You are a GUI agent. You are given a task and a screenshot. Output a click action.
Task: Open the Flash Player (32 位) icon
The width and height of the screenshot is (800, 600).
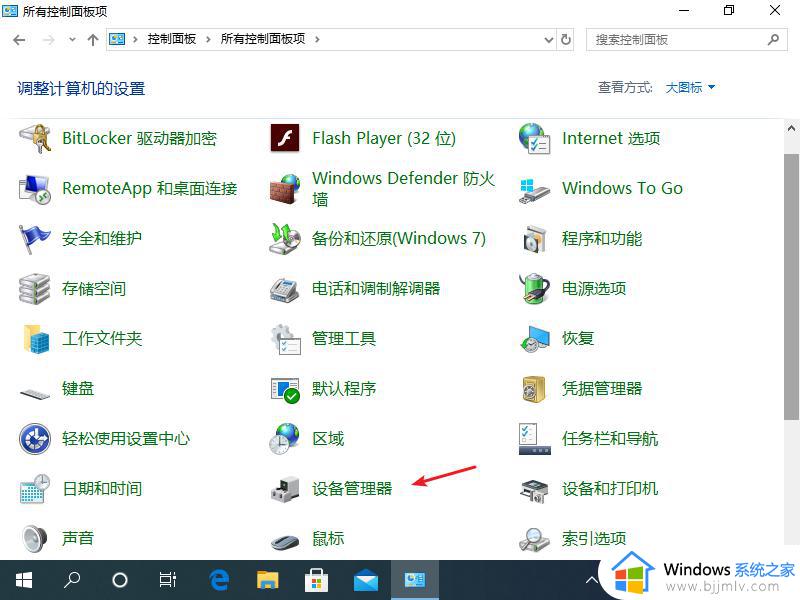(x=285, y=138)
